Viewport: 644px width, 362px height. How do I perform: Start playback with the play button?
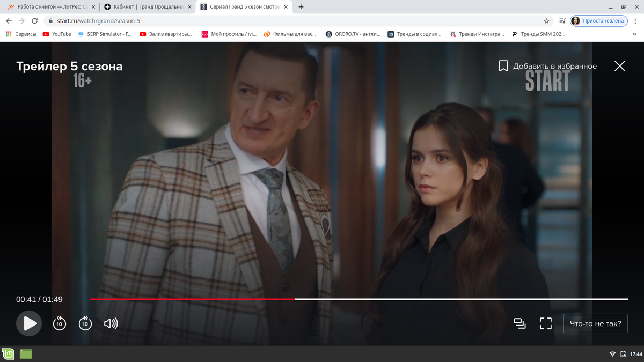(28, 323)
